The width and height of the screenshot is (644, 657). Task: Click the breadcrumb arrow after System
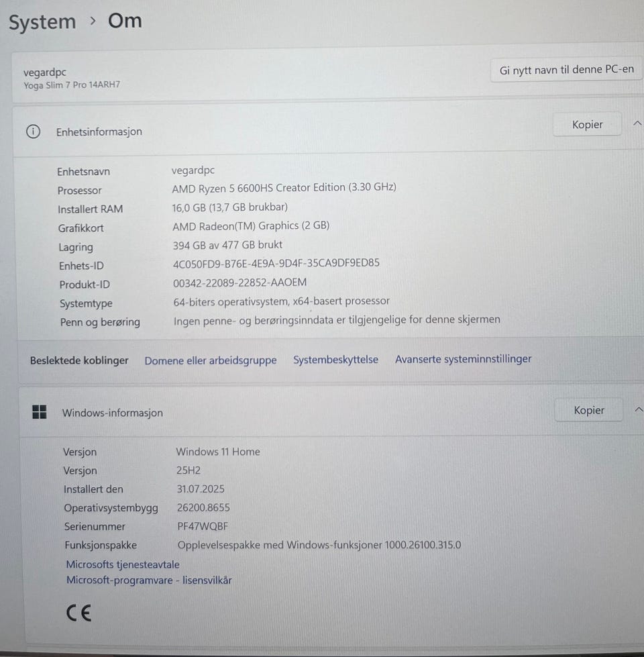(93, 21)
